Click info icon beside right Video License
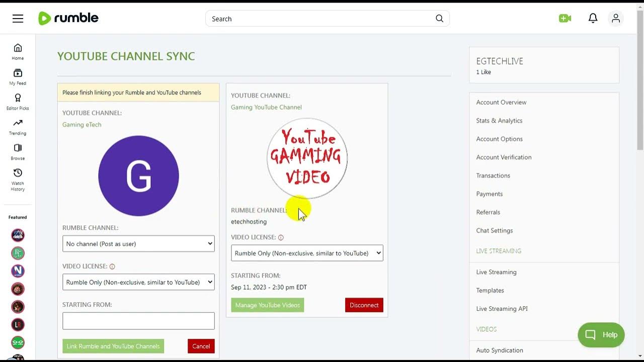This screenshot has width=644, height=362. pyautogui.click(x=281, y=237)
